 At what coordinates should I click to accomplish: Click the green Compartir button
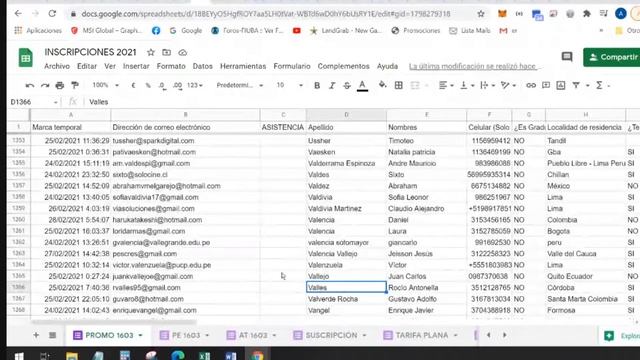point(613,57)
